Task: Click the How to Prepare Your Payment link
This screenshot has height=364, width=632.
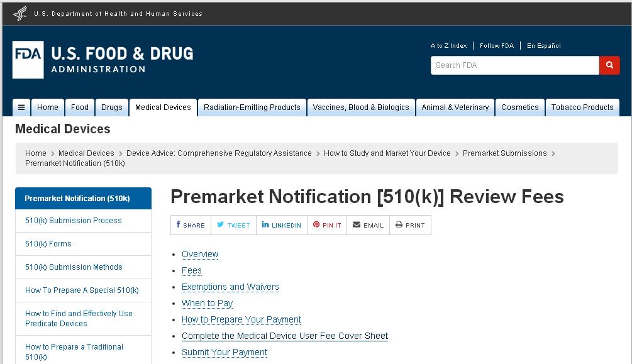Action: (241, 319)
